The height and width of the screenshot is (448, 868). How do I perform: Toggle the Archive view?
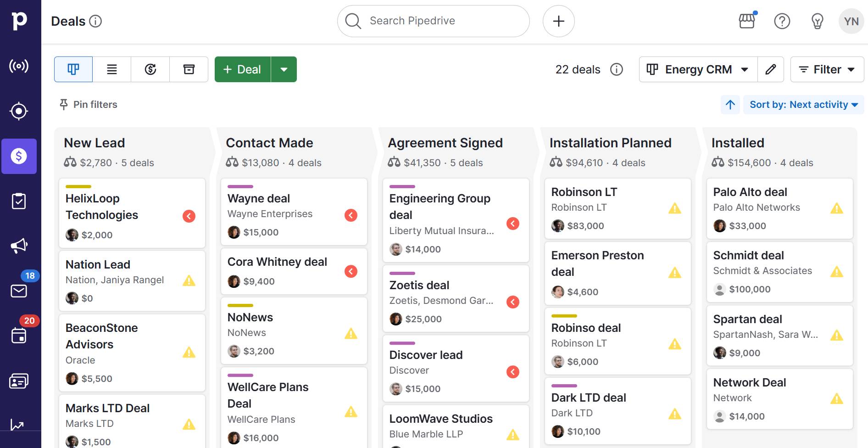pos(189,69)
